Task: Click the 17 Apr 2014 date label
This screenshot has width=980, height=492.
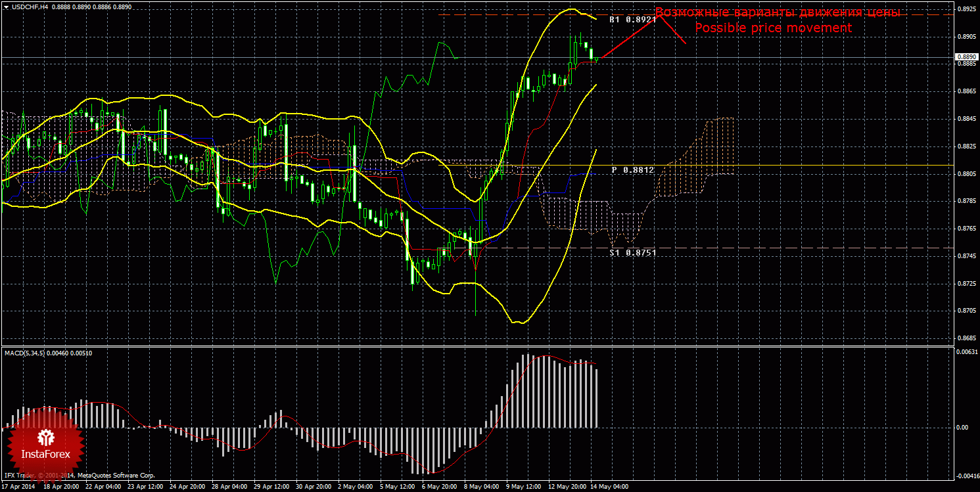Action: [18, 487]
